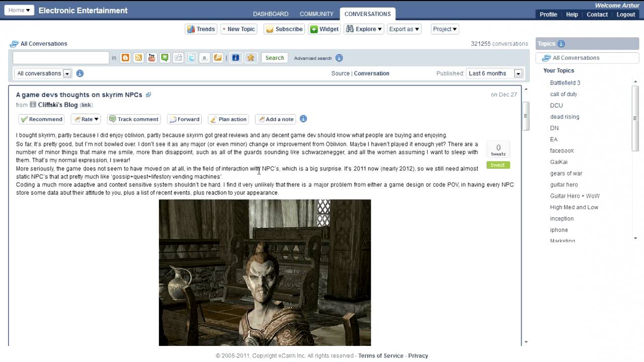This screenshot has width=644, height=362.
Task: Click the Subscribe envelope button
Action: (284, 29)
